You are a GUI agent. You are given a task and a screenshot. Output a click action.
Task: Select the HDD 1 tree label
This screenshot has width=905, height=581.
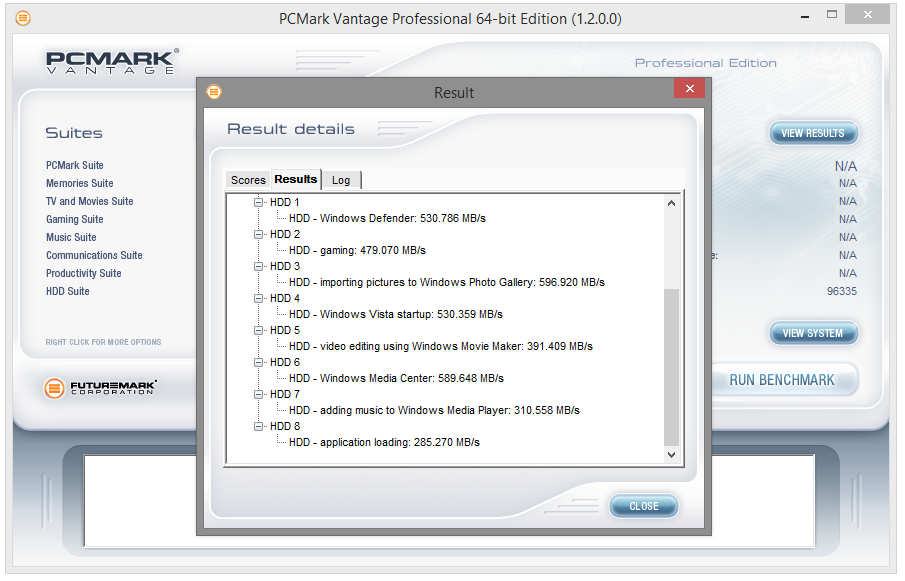click(x=285, y=203)
